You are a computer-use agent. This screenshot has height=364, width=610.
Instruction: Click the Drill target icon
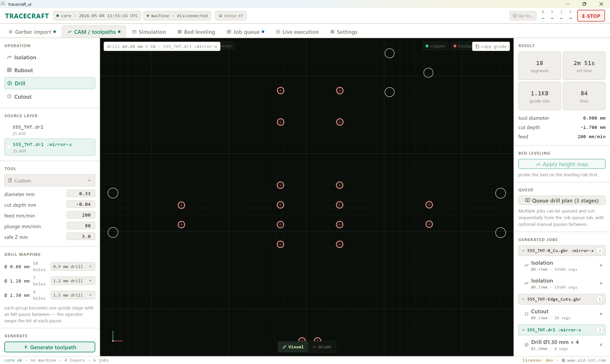coord(10,83)
